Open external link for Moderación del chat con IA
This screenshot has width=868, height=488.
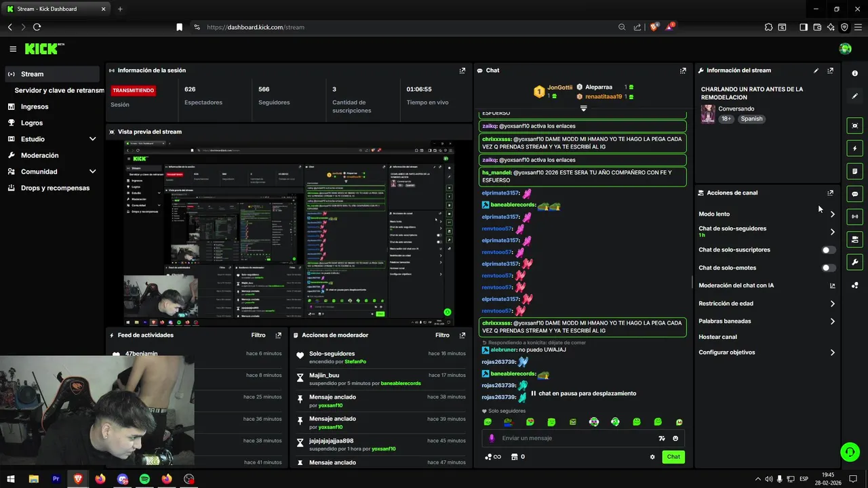click(x=832, y=286)
